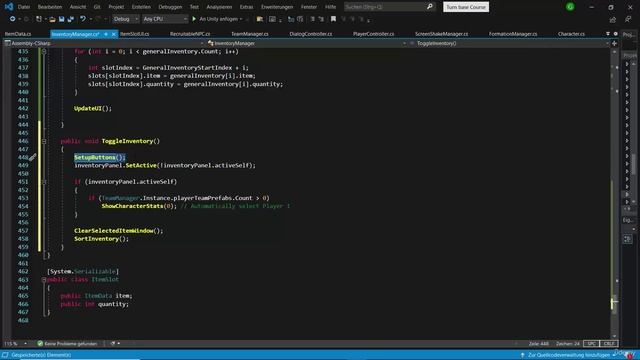
Task: Open the Assembly-CSharp project dropdown
Action: 104,43
